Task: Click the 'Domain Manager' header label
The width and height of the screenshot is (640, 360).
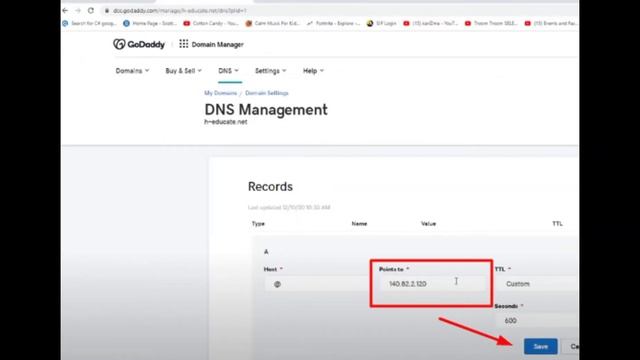Action: point(218,44)
